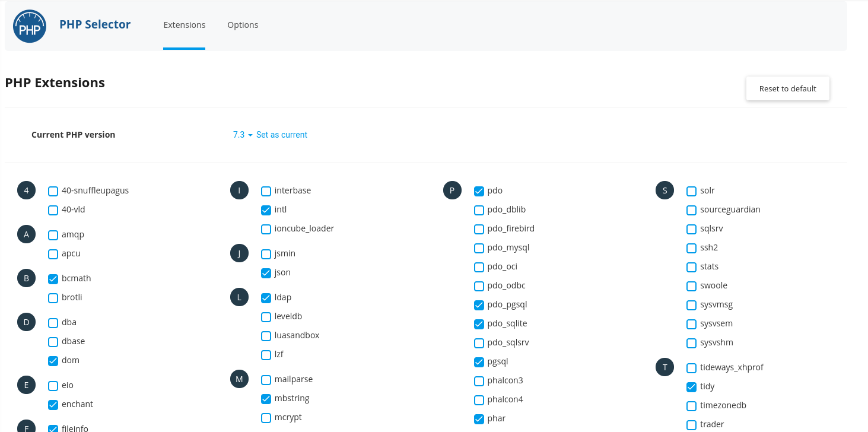868x432 pixels.
Task: Enable the sourceguardian extension
Action: 692,210
